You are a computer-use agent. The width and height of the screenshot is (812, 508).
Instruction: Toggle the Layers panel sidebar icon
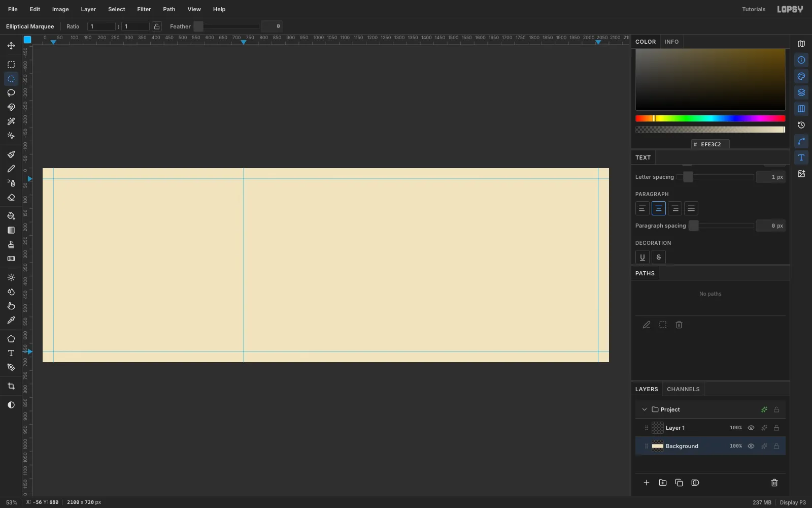(801, 92)
